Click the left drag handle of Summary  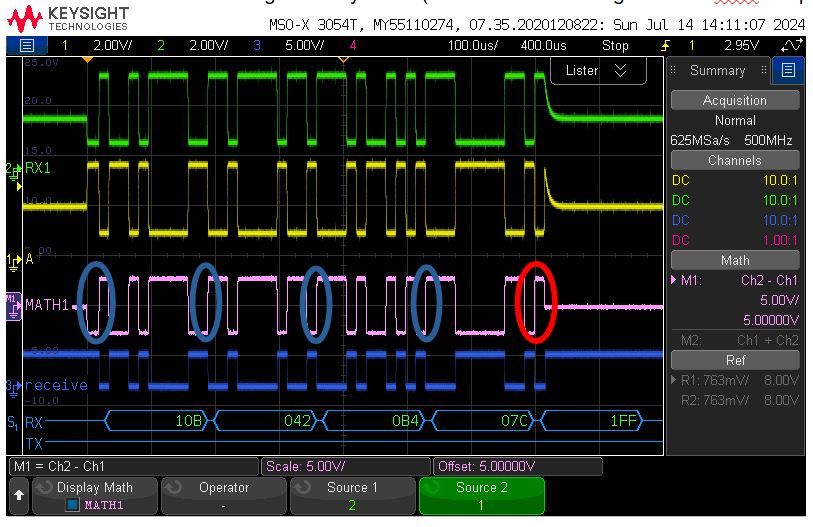click(672, 70)
